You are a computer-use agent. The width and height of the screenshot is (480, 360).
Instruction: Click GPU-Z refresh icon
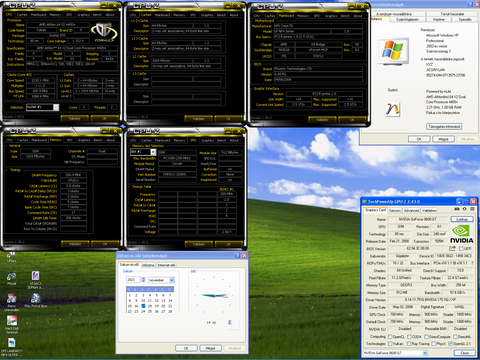465,209
